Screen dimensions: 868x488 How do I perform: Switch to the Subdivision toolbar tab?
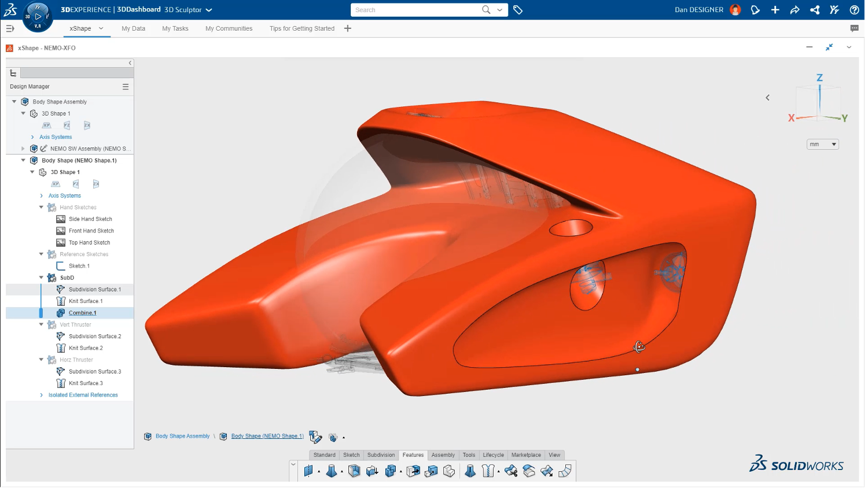(x=381, y=455)
